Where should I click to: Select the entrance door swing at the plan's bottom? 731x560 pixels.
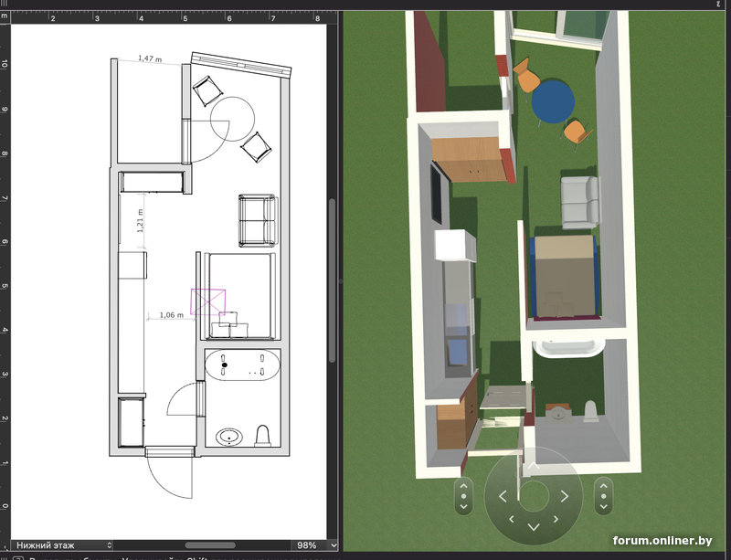click(x=170, y=471)
